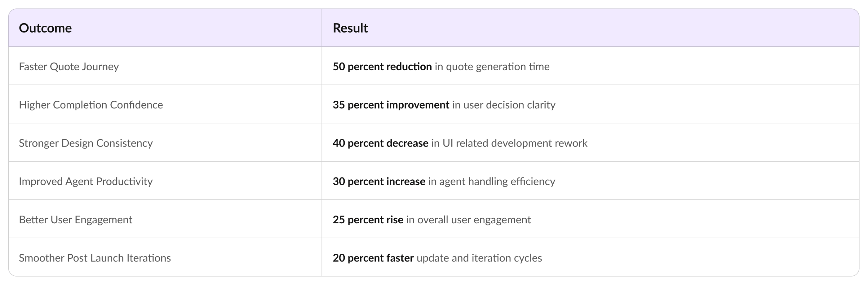Click "in UI related development rework" text
The height and width of the screenshot is (285, 868).
click(509, 143)
